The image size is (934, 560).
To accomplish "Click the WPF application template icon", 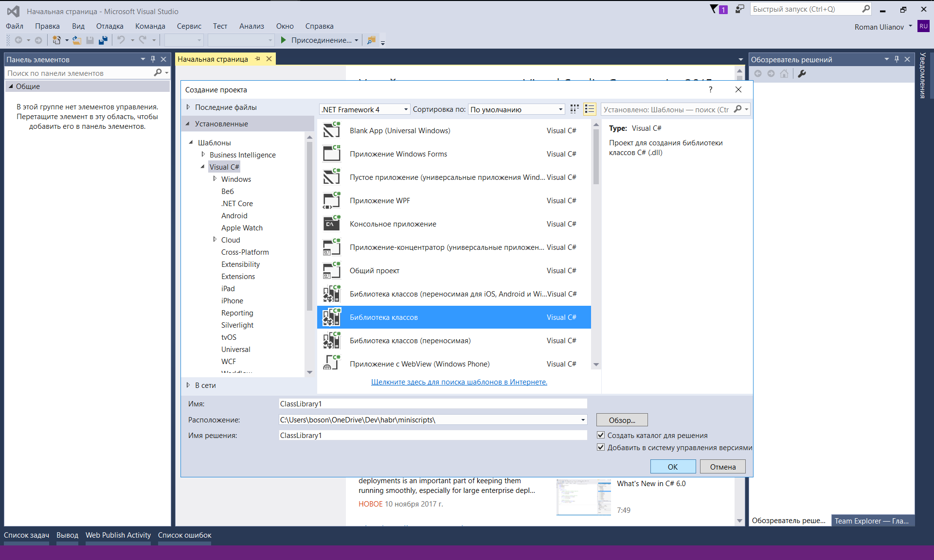I will (x=332, y=200).
